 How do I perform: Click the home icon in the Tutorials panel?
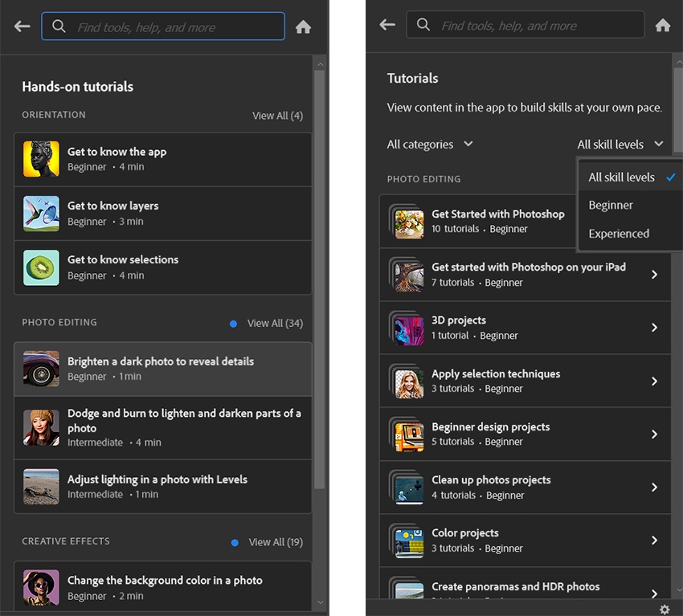[x=663, y=25]
